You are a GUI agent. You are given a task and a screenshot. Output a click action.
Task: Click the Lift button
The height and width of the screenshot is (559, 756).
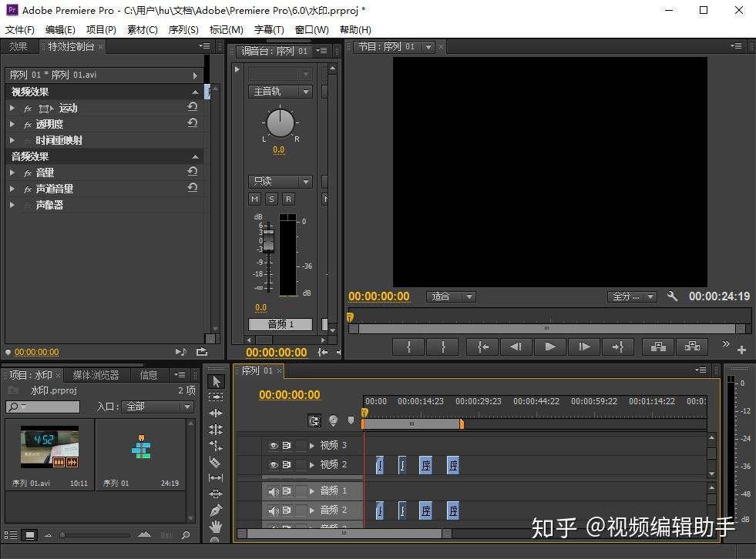(658, 346)
